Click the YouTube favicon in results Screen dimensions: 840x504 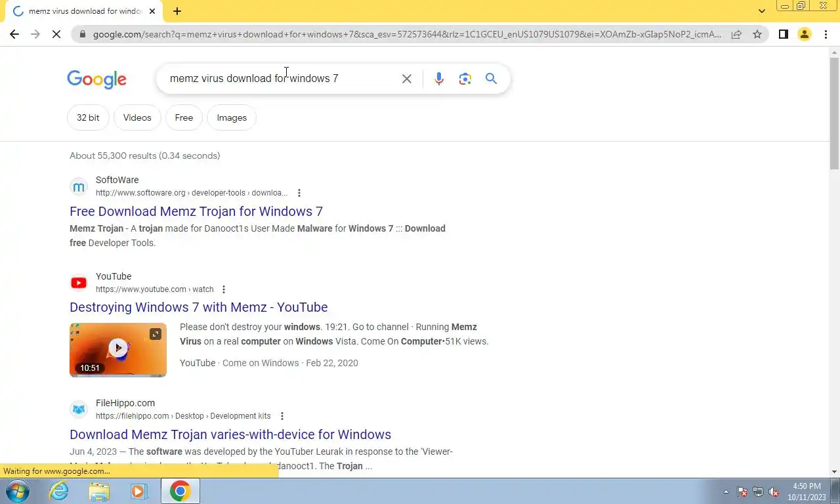click(x=79, y=283)
